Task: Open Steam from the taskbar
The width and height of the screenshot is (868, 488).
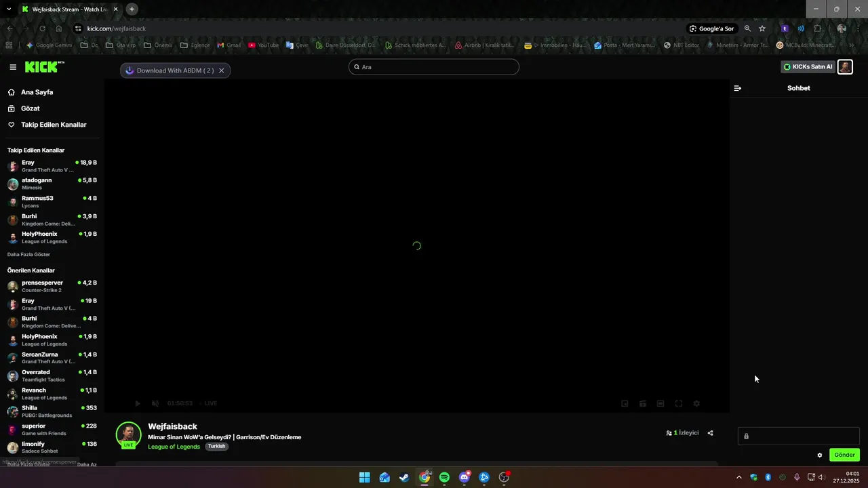Action: click(404, 477)
